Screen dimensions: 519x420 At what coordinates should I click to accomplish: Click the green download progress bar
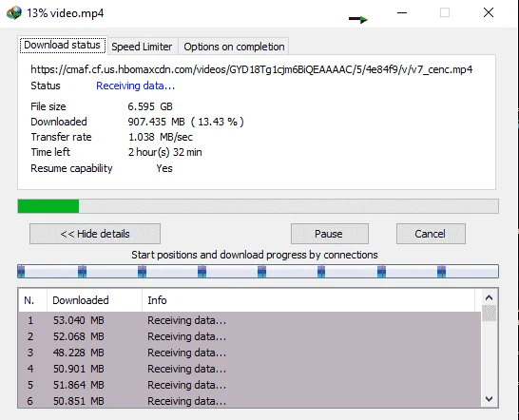point(258,206)
